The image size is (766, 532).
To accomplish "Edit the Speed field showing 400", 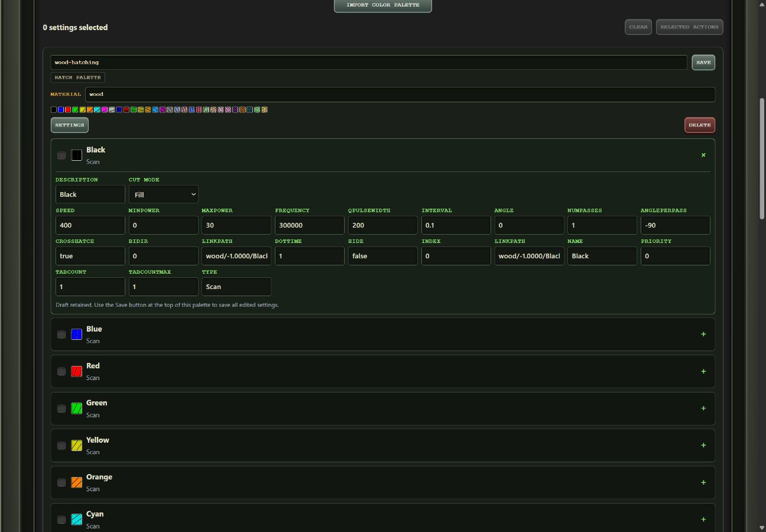I will tap(90, 225).
